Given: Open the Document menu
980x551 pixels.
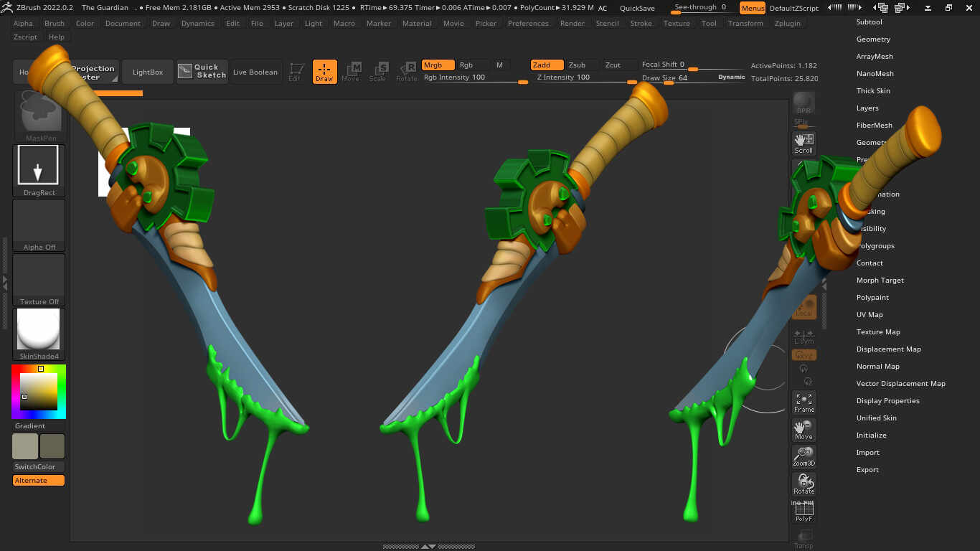Looking at the screenshot, I should [x=123, y=23].
